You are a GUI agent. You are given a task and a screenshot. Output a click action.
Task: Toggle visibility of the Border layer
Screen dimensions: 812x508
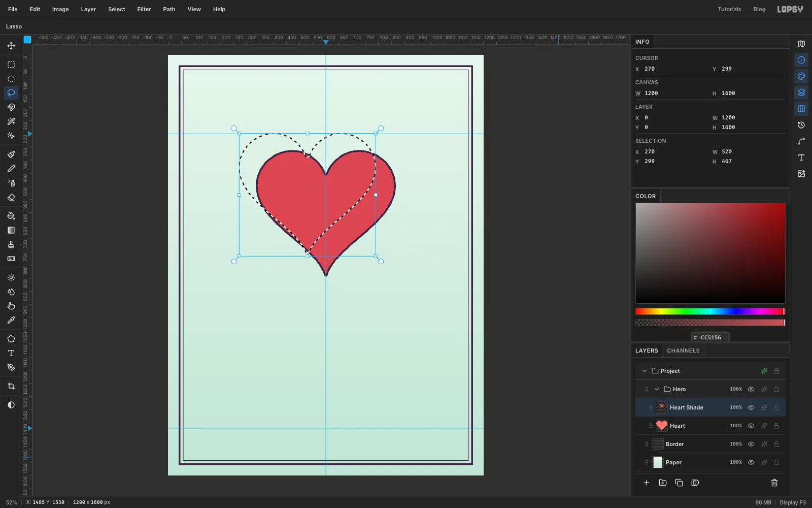(751, 444)
